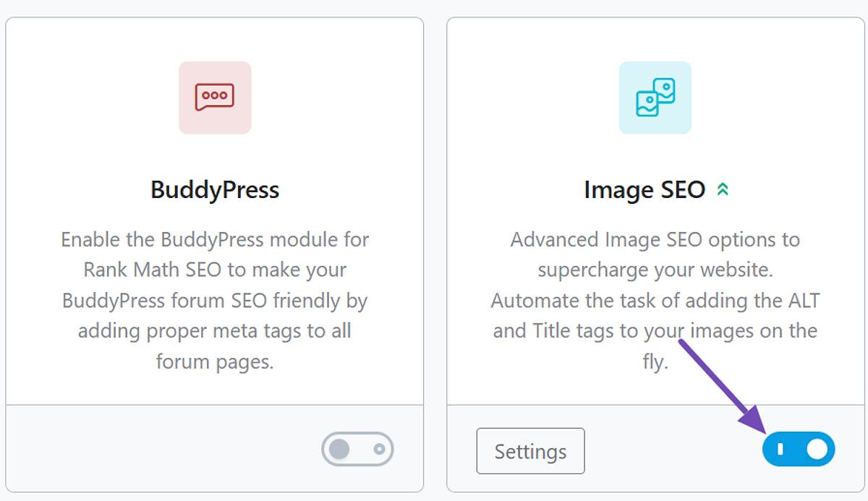Disable the Image SEO module toggle
This screenshot has height=501, width=868.
799,449
